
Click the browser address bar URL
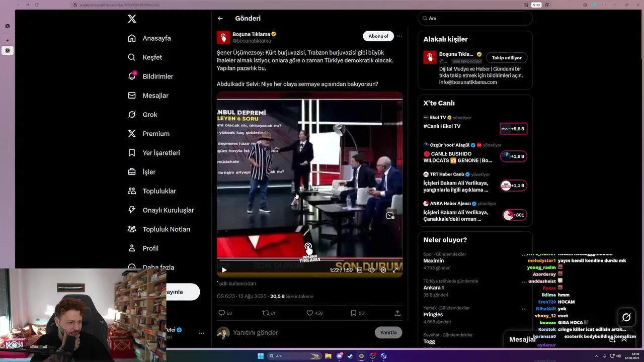(121, 5)
